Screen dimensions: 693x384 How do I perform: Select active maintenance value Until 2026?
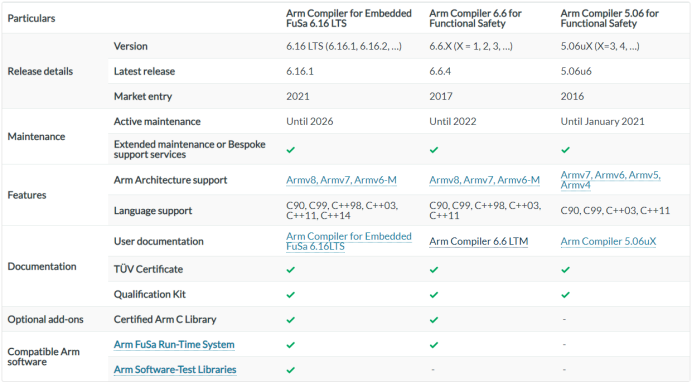click(x=309, y=122)
